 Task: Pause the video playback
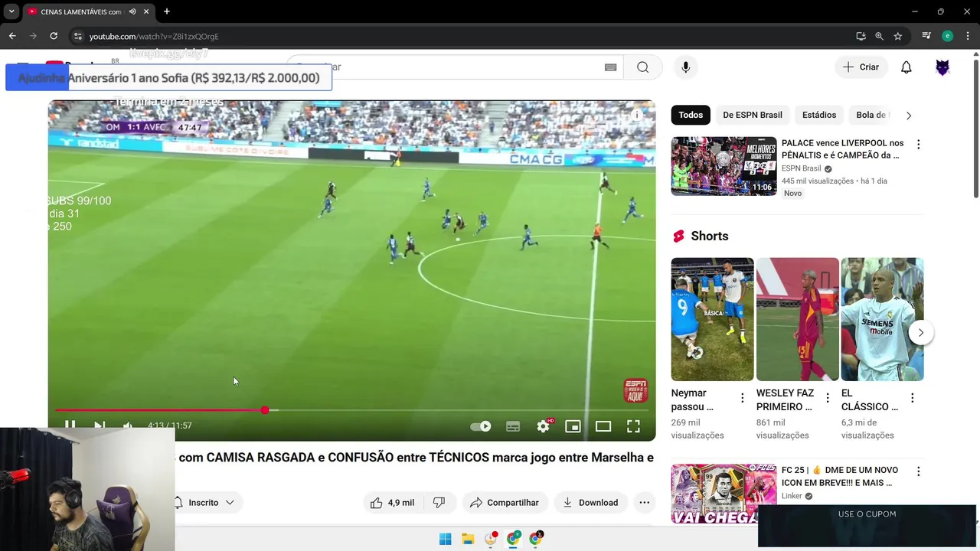[x=70, y=425]
